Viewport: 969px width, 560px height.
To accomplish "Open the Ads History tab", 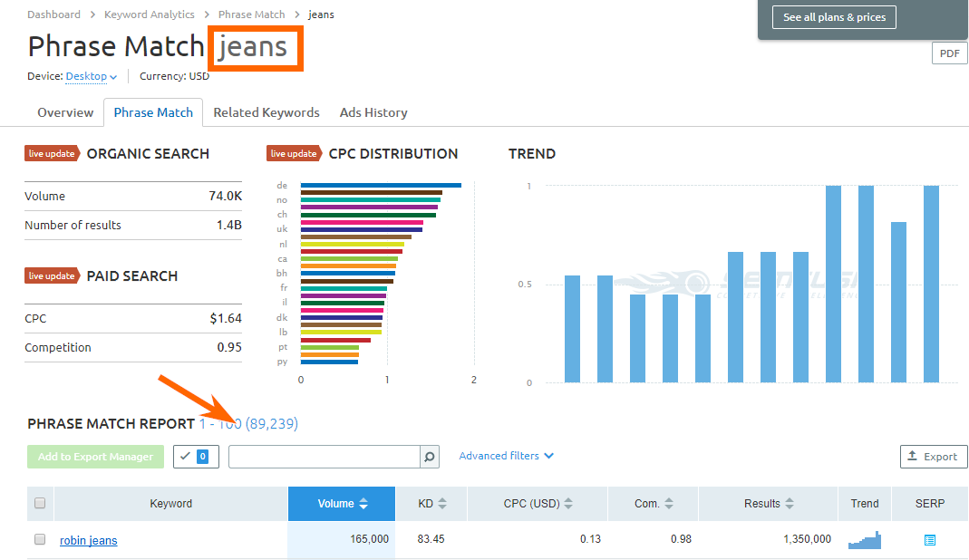I will [x=373, y=112].
